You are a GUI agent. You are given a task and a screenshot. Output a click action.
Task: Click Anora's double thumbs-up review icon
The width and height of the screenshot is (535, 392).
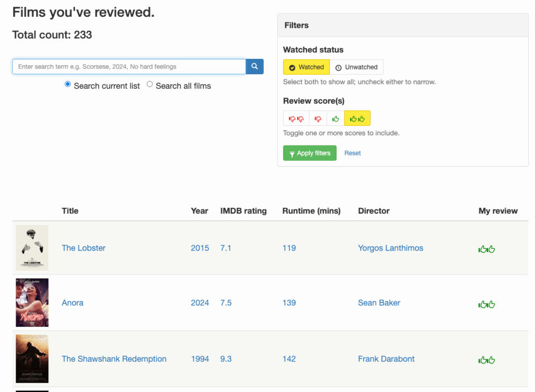(486, 304)
